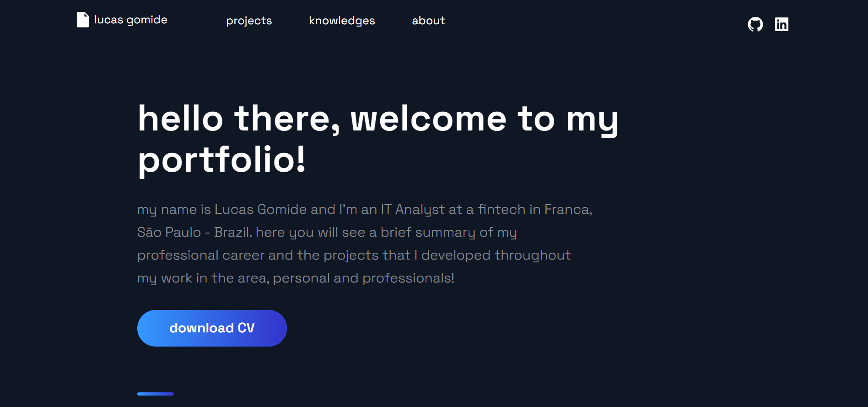868x407 pixels.
Task: Go to the projects section
Action: tap(249, 21)
